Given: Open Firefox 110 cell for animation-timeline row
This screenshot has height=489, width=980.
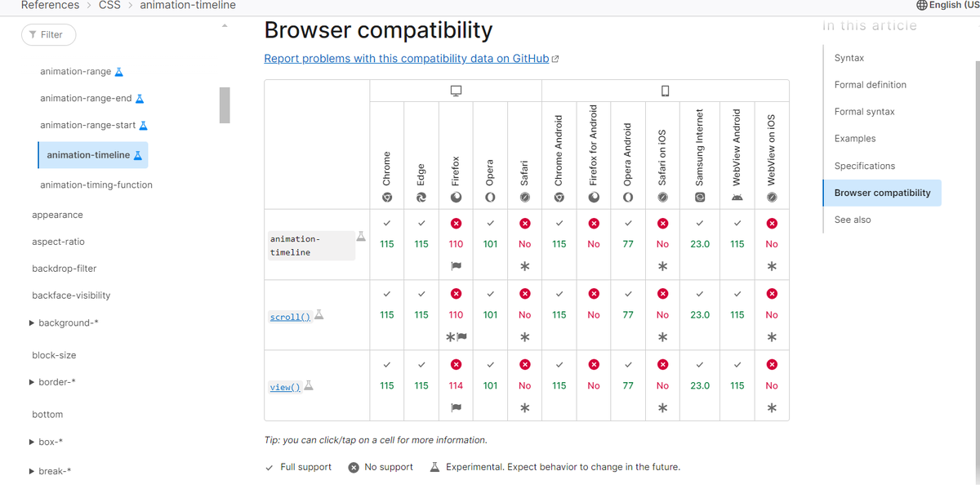Looking at the screenshot, I should click(456, 244).
